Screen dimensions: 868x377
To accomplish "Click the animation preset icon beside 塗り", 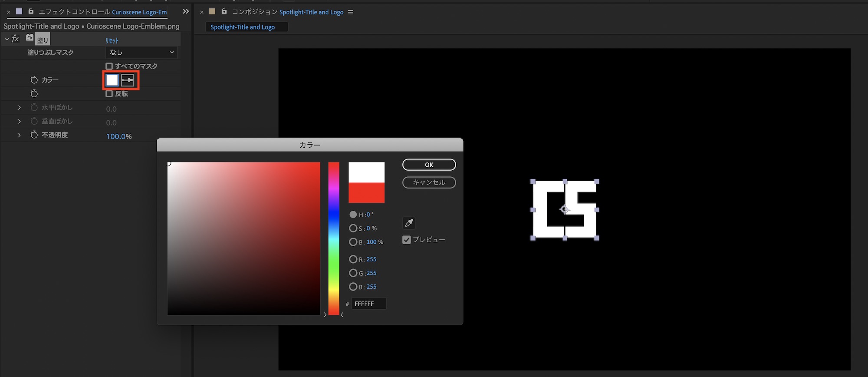I will [x=30, y=38].
